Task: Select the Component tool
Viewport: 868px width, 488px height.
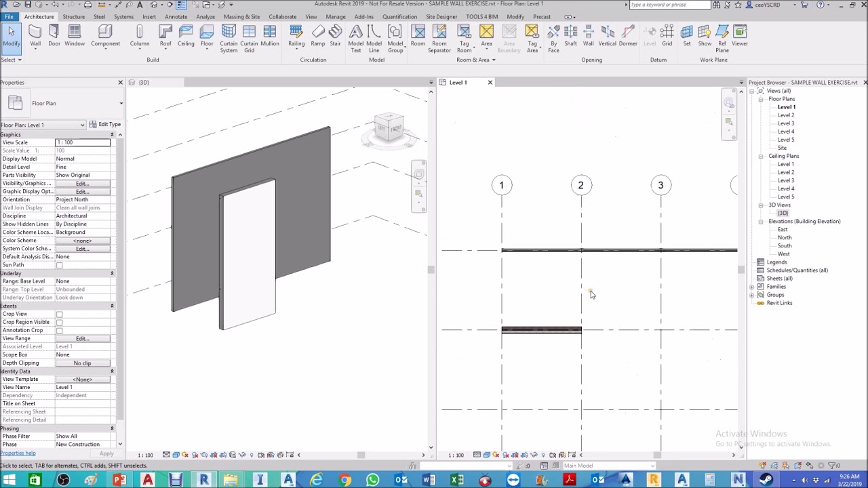Action: click(x=105, y=36)
